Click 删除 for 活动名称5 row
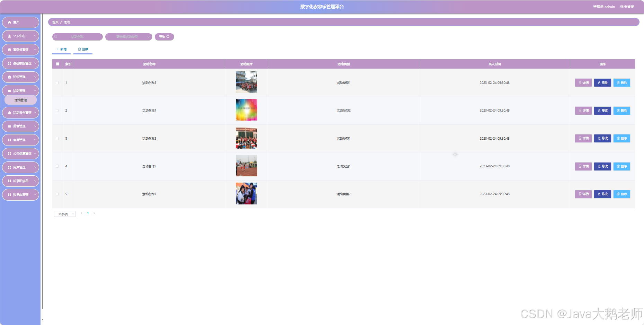 point(622,83)
